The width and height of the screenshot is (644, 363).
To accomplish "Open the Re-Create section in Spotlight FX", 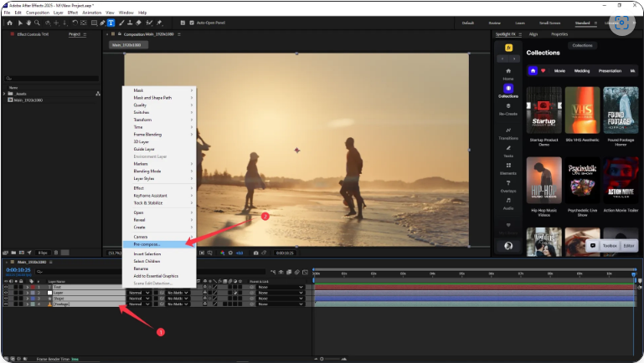I will [508, 109].
